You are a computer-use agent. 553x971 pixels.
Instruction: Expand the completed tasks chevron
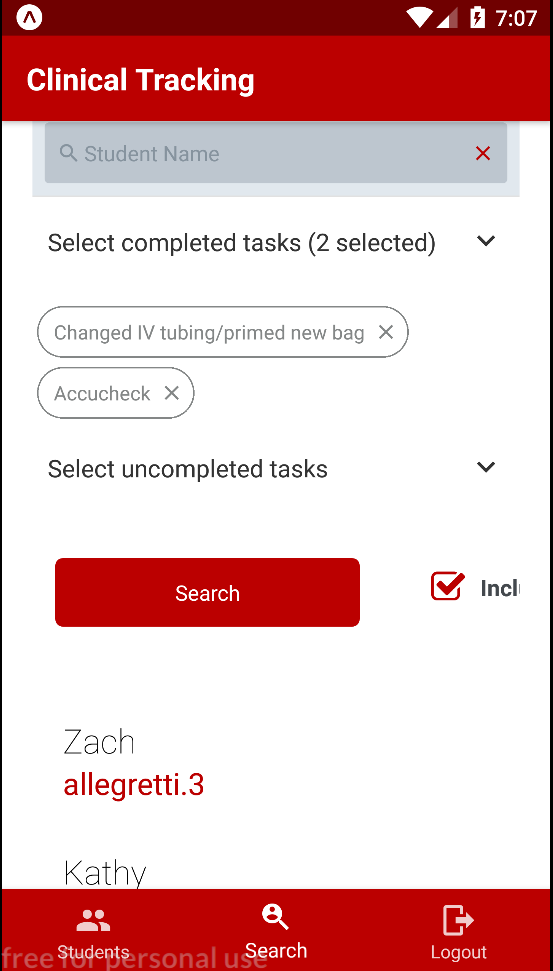[487, 241]
